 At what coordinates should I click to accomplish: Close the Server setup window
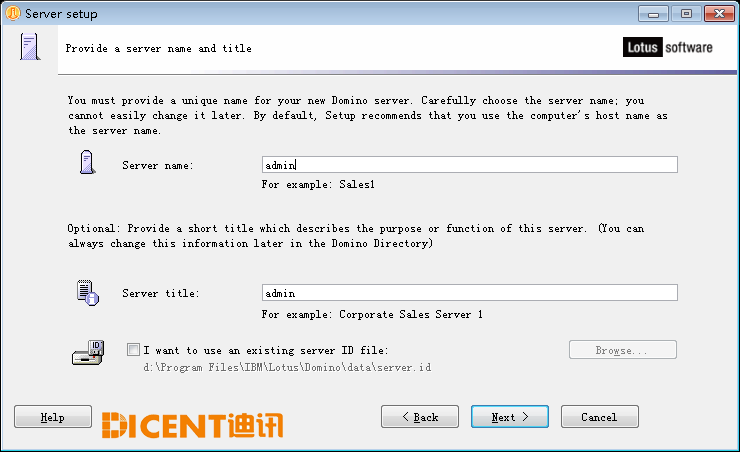(x=719, y=14)
